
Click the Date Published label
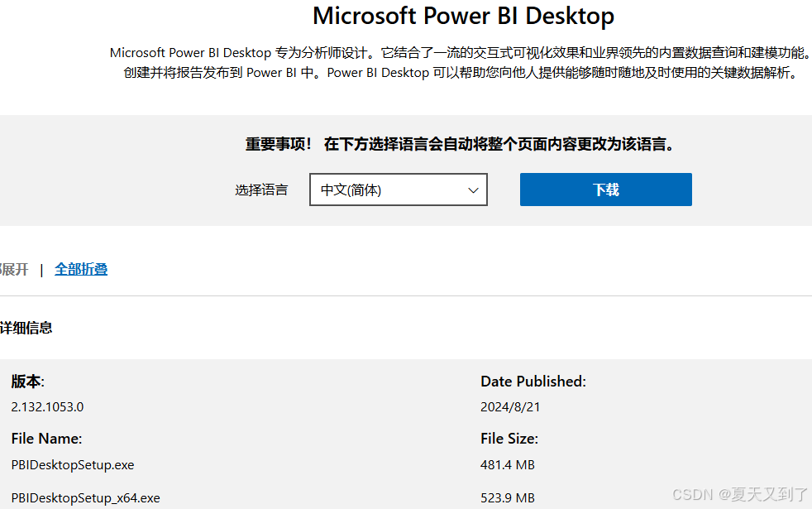[x=533, y=382]
